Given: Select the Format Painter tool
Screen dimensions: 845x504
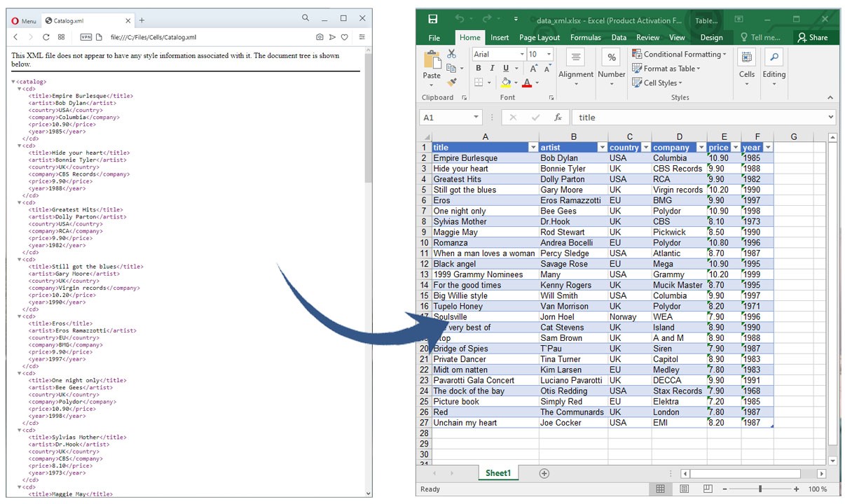Looking at the screenshot, I should [451, 82].
